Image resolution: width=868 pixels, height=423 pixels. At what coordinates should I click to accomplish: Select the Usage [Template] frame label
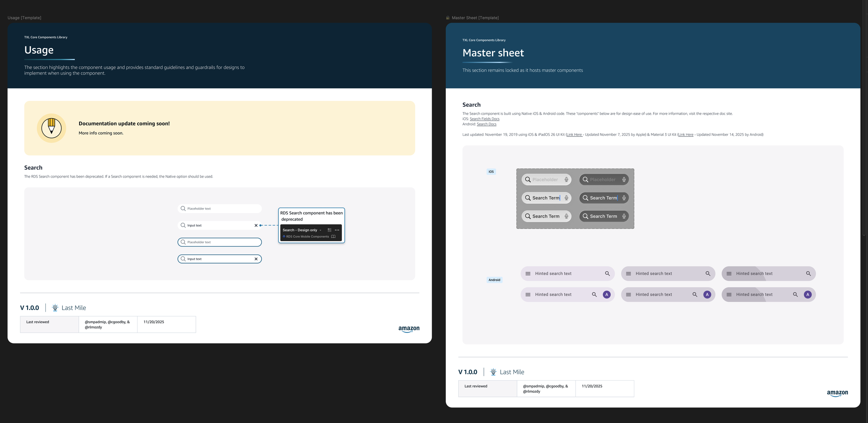click(x=24, y=18)
